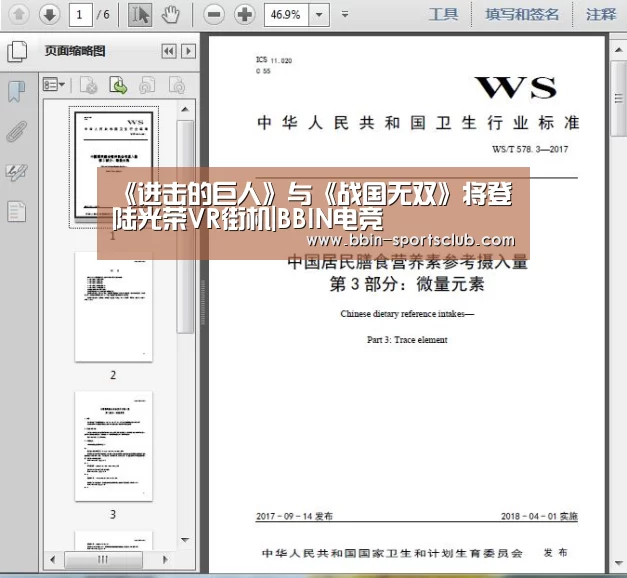Click the insert page from file icon
The width and height of the screenshot is (627, 578).
coord(118,85)
